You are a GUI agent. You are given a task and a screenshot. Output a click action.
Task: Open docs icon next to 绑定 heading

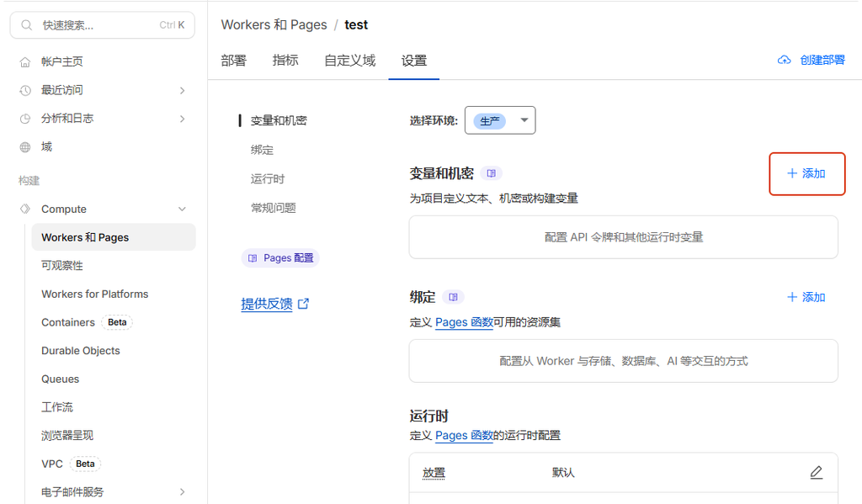(453, 297)
